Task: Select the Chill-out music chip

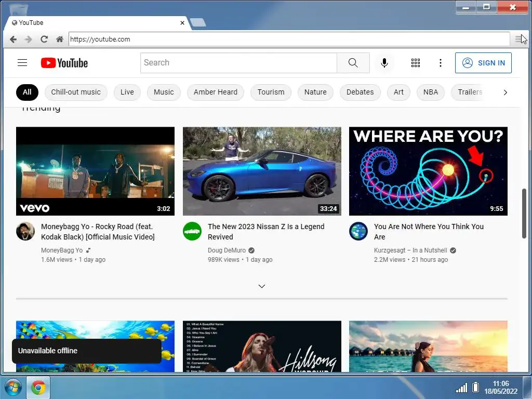Action: tap(76, 92)
